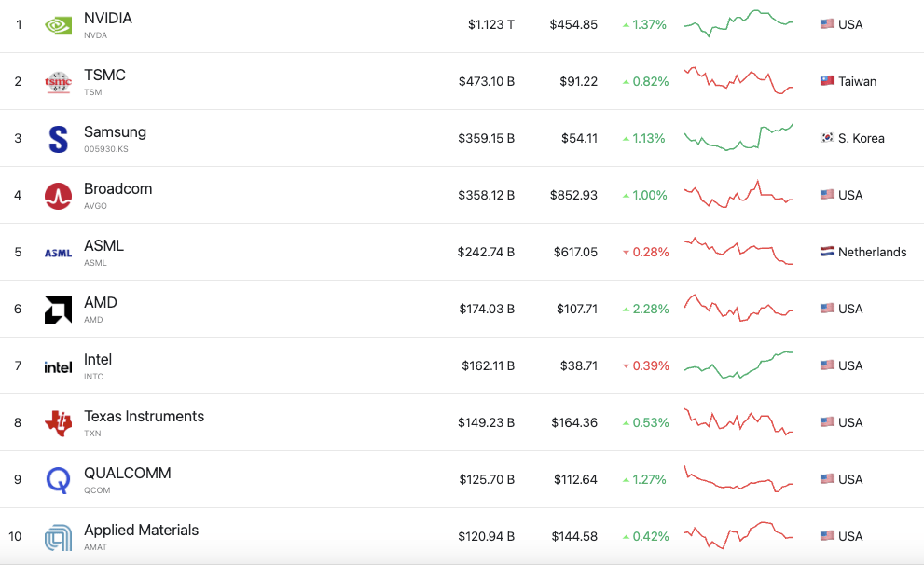Click the USA flag in Intel row

[x=827, y=365]
